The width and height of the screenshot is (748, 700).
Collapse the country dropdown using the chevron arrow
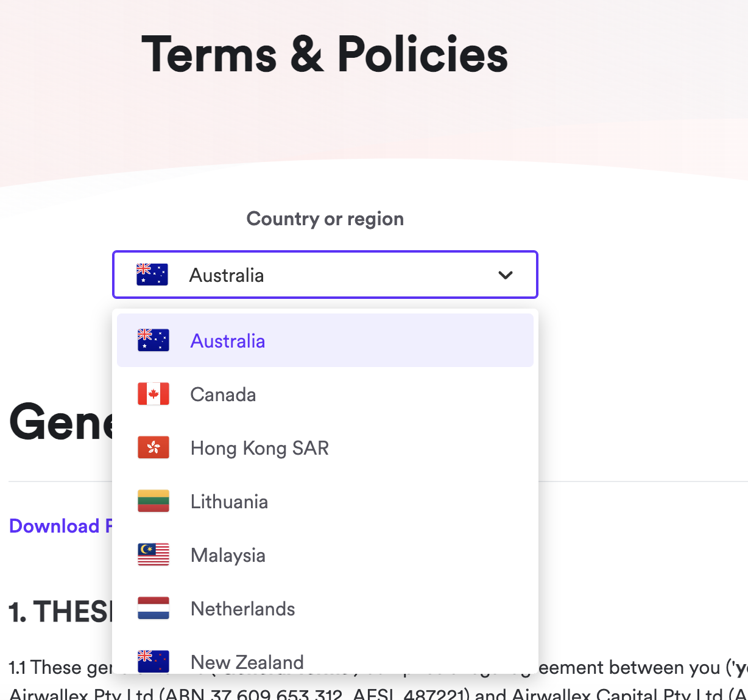506,275
